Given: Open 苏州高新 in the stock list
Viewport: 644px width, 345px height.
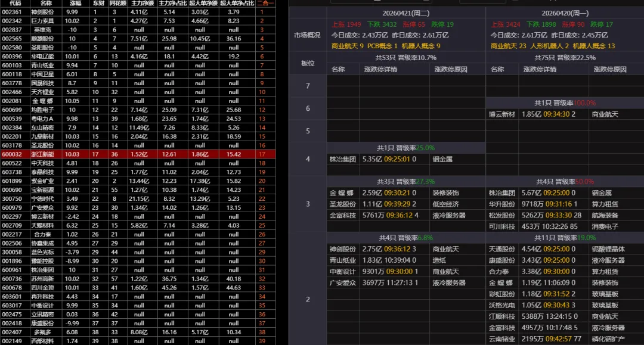Looking at the screenshot, I should click(43, 278).
